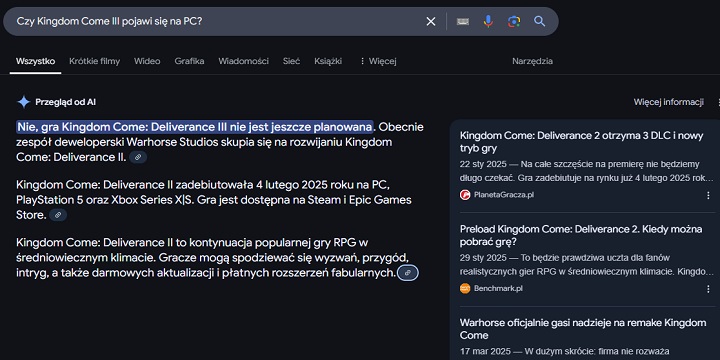720x360 pixels.
Task: Click the Przegląd od AI sparkle icon
Action: [x=23, y=102]
